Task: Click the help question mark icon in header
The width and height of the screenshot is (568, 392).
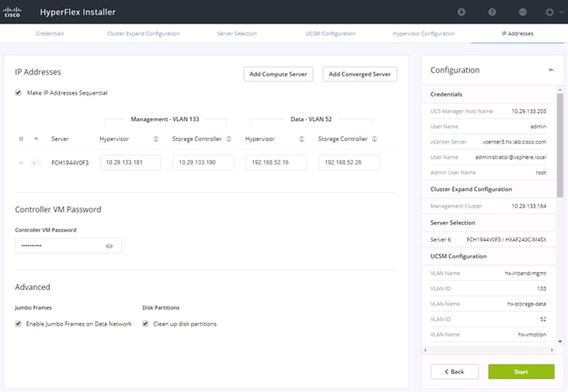Action: pos(492,12)
